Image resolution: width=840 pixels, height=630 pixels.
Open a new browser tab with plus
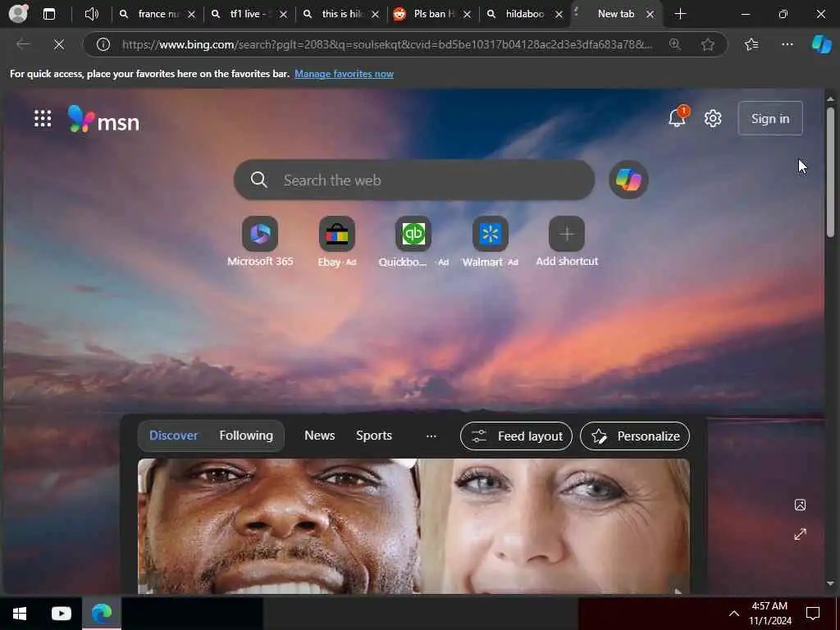680,14
